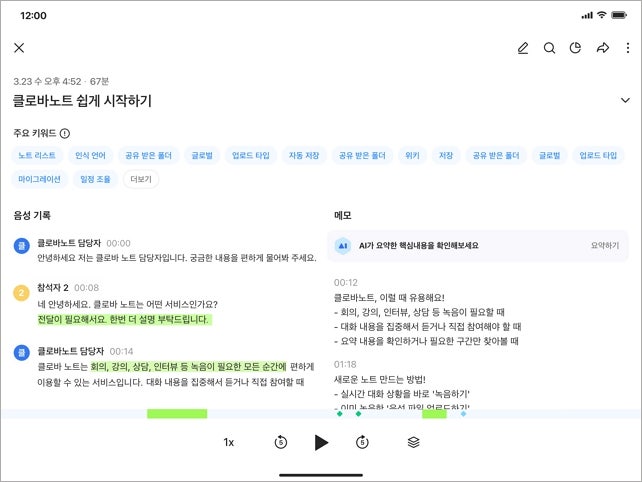The height and width of the screenshot is (482, 642).
Task: Skip back 5 seconds
Action: pos(281,442)
